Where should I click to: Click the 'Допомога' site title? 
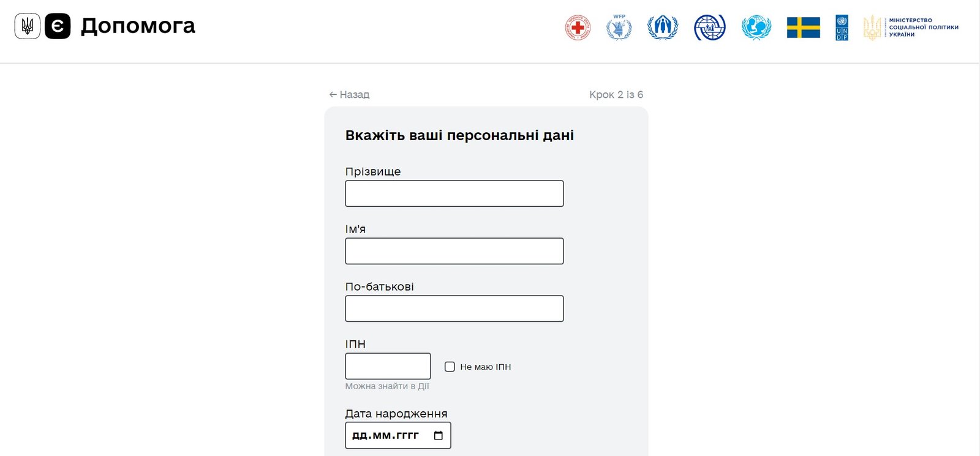coord(138,26)
